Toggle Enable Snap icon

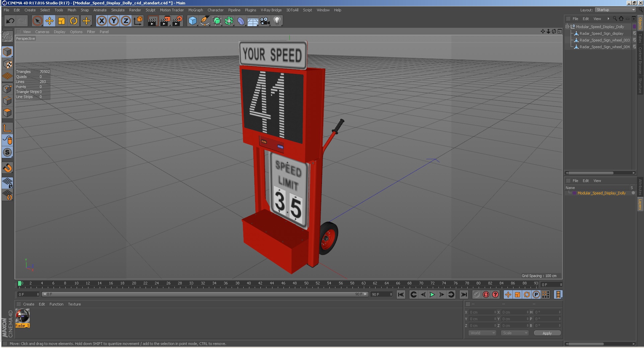pyautogui.click(x=7, y=168)
